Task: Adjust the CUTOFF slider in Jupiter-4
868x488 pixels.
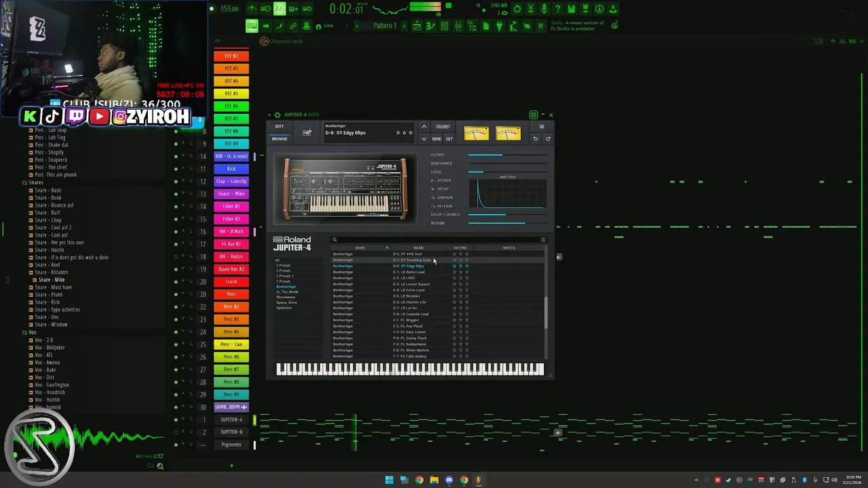Action: click(507, 155)
